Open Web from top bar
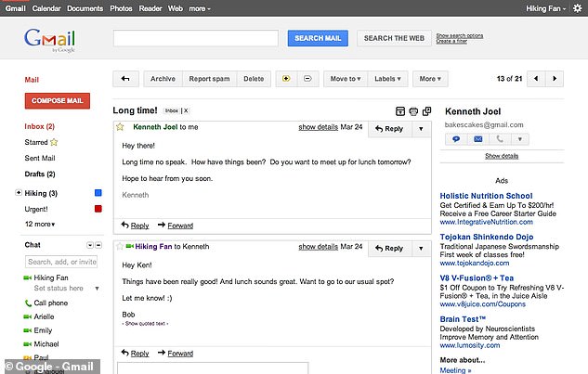588x374 pixels. pos(176,8)
